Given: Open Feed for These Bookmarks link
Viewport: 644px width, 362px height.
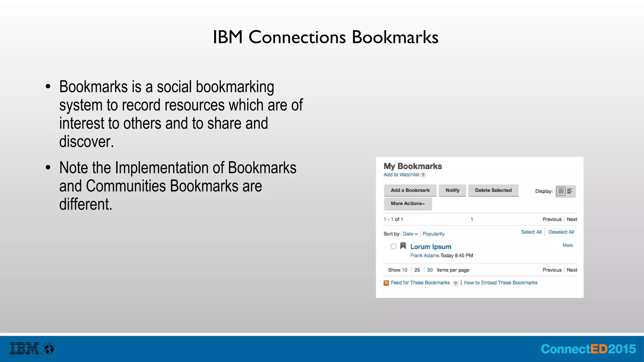Looking at the screenshot, I should pyautogui.click(x=420, y=283).
